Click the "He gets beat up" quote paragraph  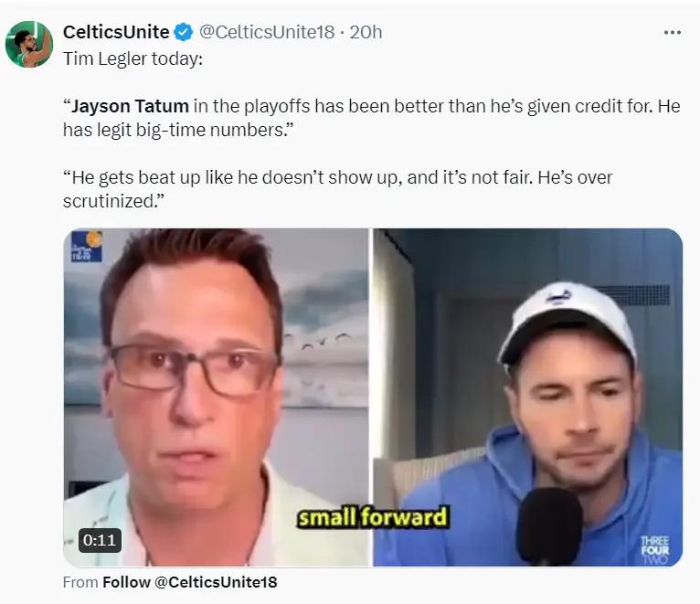tap(337, 189)
